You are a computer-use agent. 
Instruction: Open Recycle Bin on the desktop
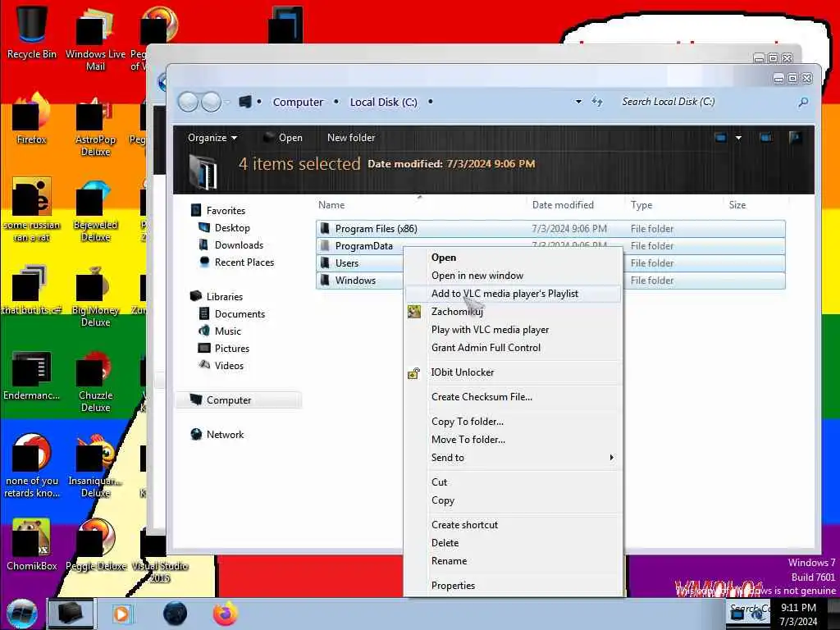point(32,32)
